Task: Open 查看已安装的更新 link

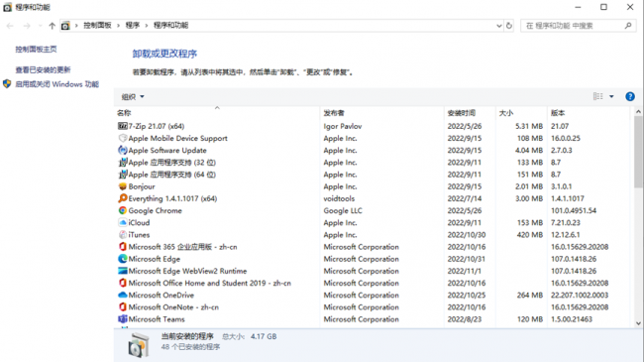Action: pyautogui.click(x=44, y=69)
